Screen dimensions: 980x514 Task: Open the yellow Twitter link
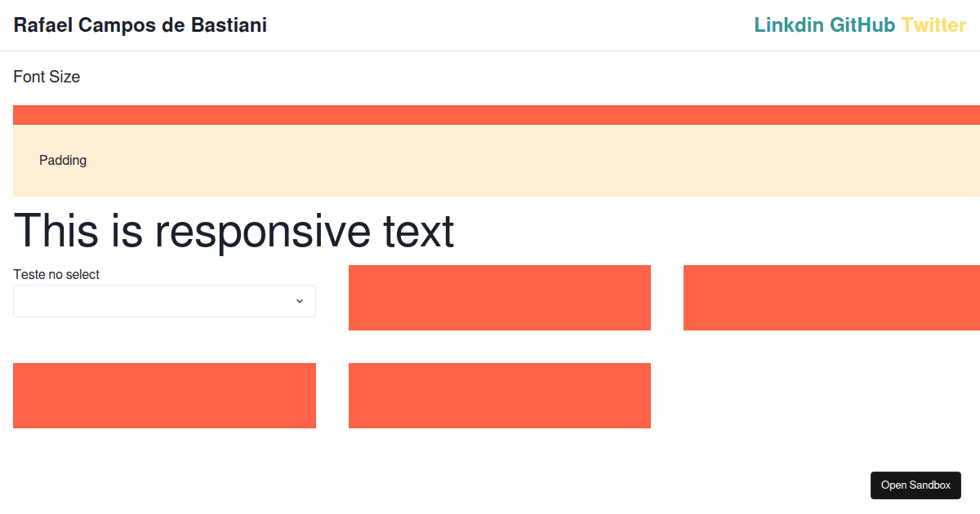coord(933,25)
